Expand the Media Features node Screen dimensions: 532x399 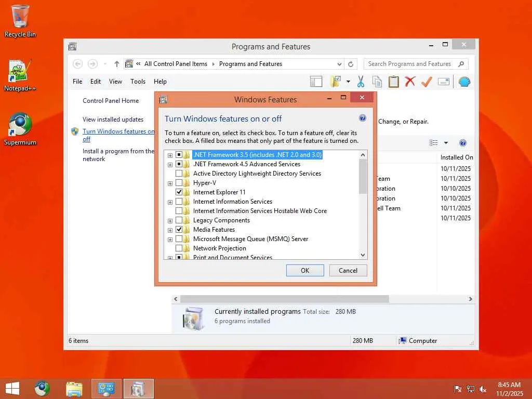tap(170, 230)
